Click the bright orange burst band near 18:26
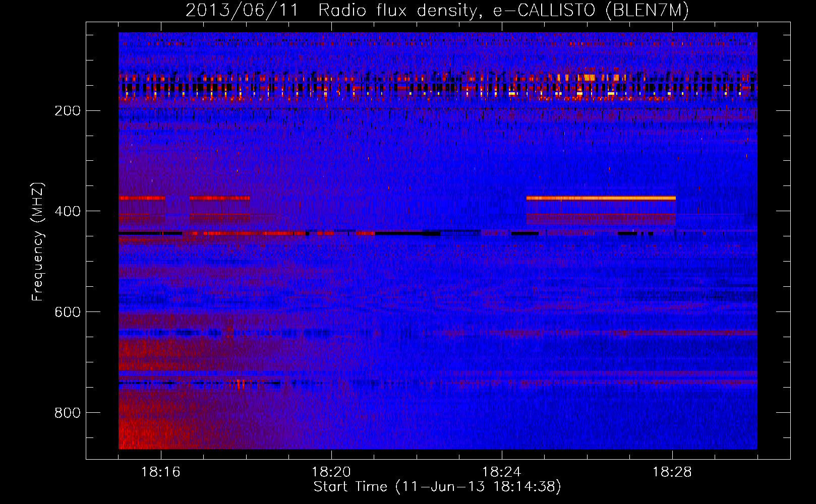Image resolution: width=816 pixels, height=504 pixels. [x=601, y=198]
